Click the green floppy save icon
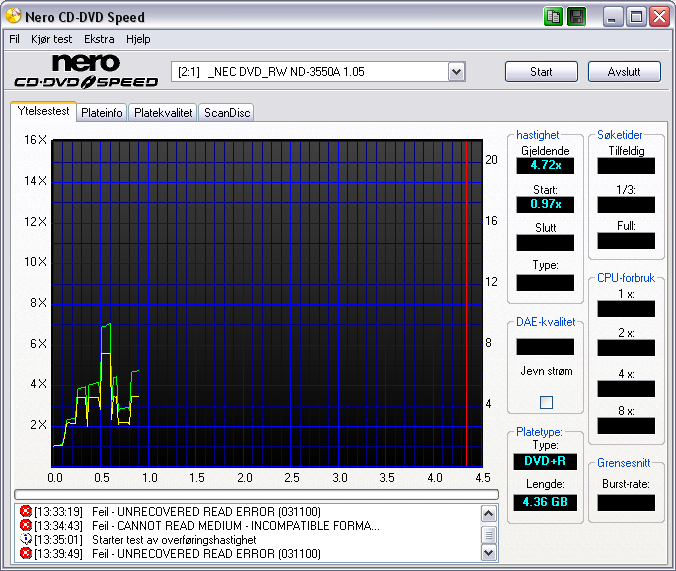Image resolution: width=676 pixels, height=571 pixels. (577, 16)
